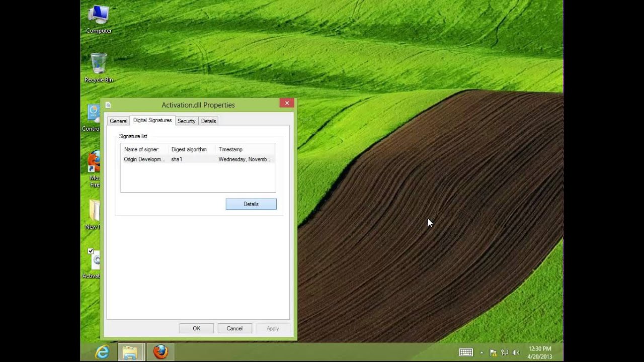
Task: Click the sha1 digest algorithm cell
Action: pos(177,159)
